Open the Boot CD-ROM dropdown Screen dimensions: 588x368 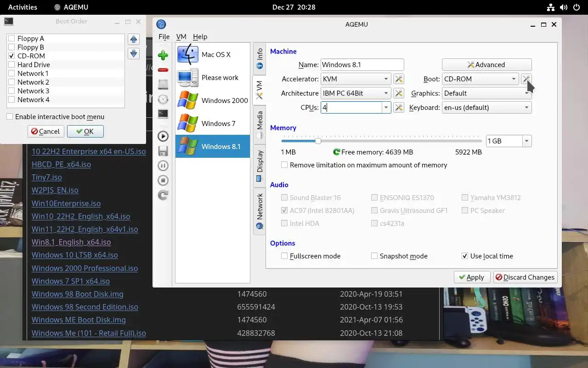coord(481,79)
